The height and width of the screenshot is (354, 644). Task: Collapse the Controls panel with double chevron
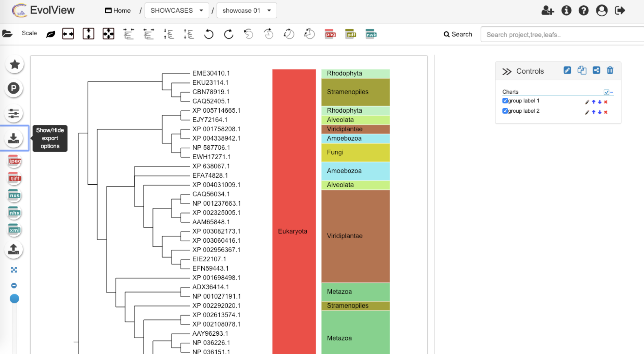[507, 71]
